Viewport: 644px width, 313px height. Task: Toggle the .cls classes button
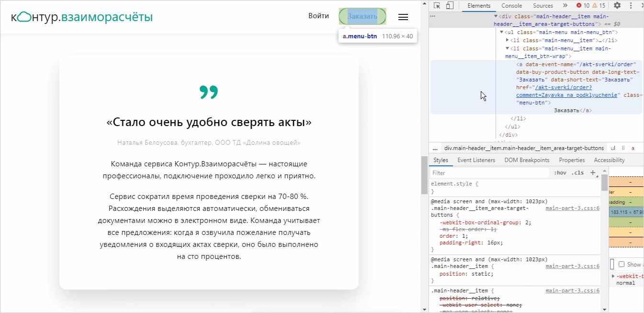click(x=578, y=173)
